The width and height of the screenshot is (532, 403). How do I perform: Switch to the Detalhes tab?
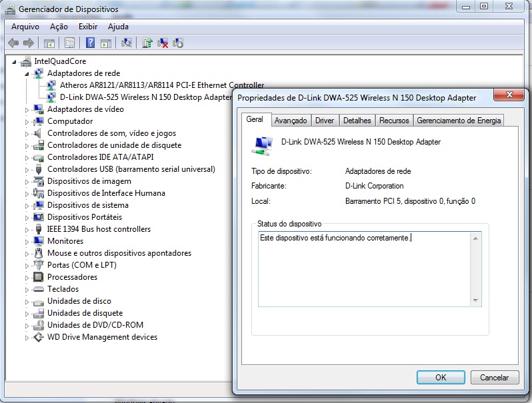357,121
